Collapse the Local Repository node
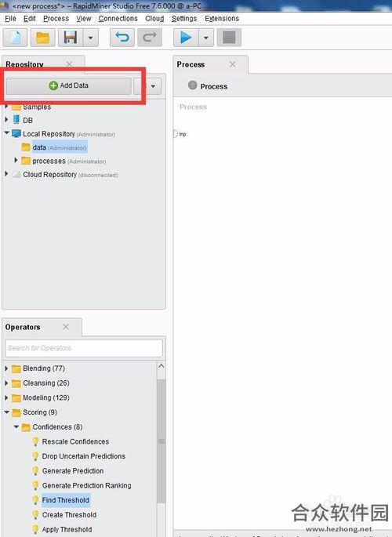This screenshot has height=537, width=392. (x=6, y=133)
